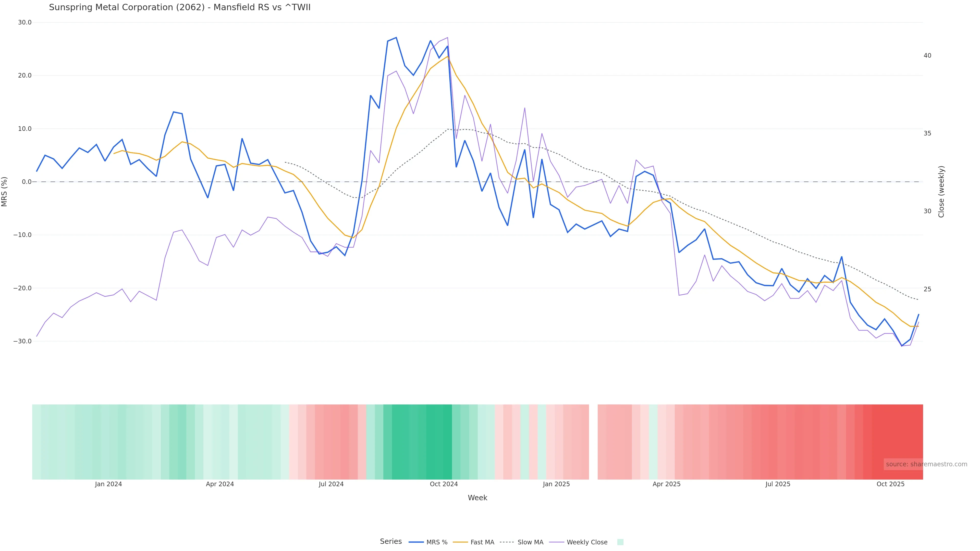Click the white gap in the heatmap strip
The image size is (980, 551).
(x=593, y=442)
